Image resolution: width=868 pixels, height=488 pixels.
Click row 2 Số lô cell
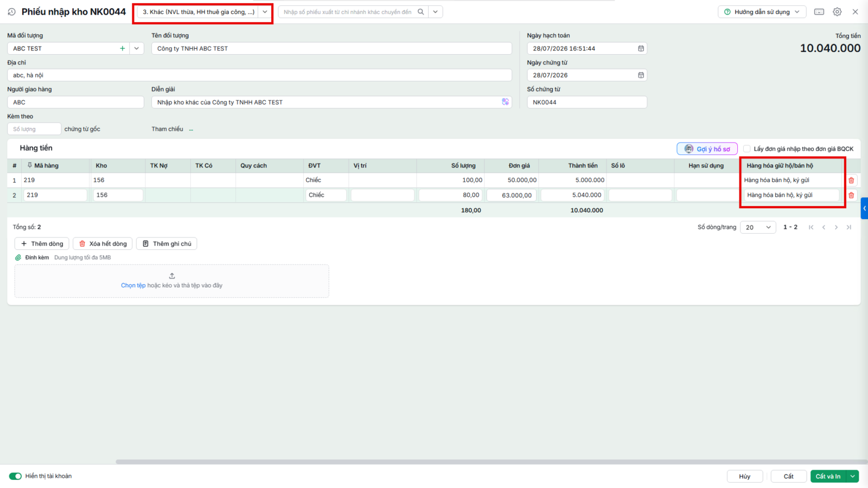point(640,195)
